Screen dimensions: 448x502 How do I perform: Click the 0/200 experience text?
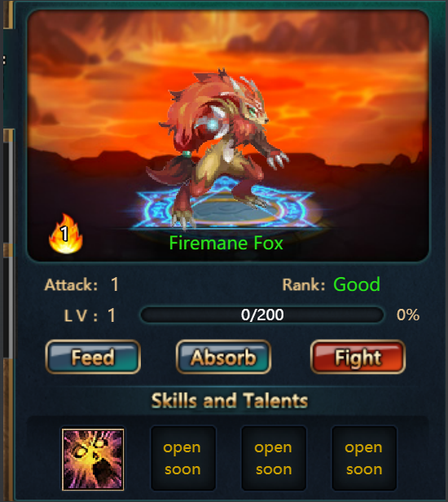click(262, 315)
